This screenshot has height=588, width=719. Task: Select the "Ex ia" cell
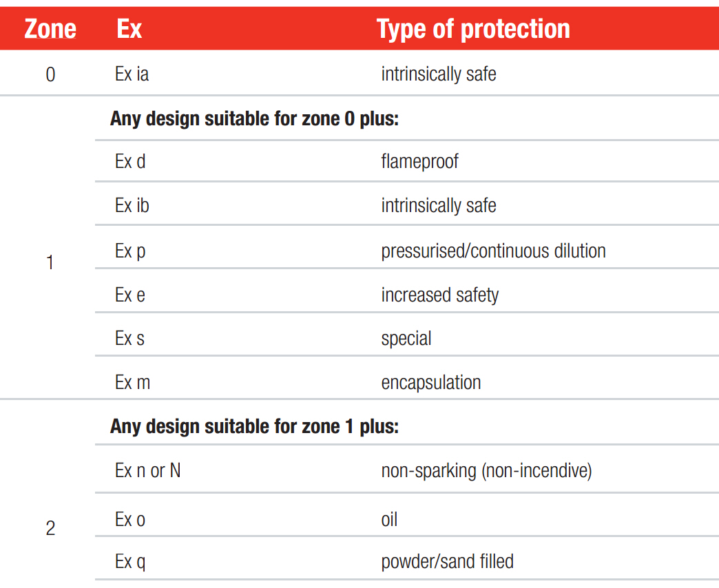tap(132, 74)
